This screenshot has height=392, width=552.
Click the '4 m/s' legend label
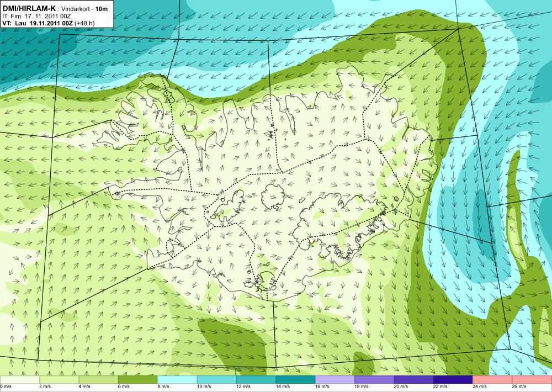[84, 386]
